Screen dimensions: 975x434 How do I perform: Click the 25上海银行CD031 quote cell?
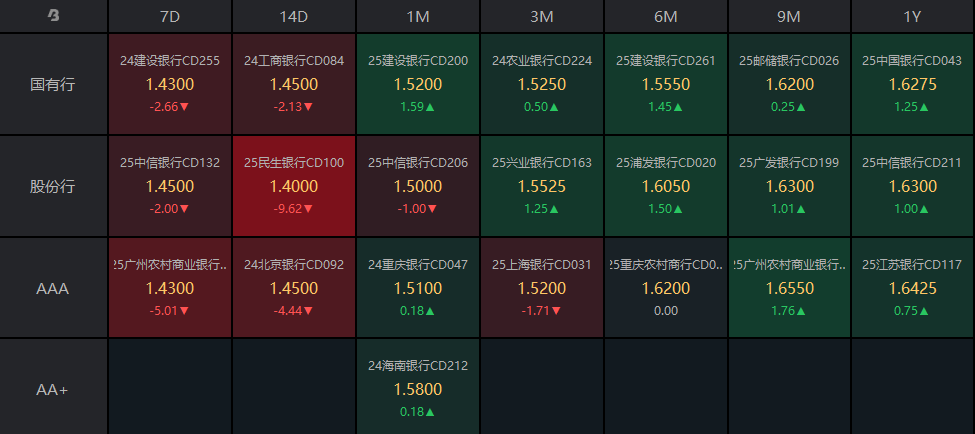tap(542, 289)
